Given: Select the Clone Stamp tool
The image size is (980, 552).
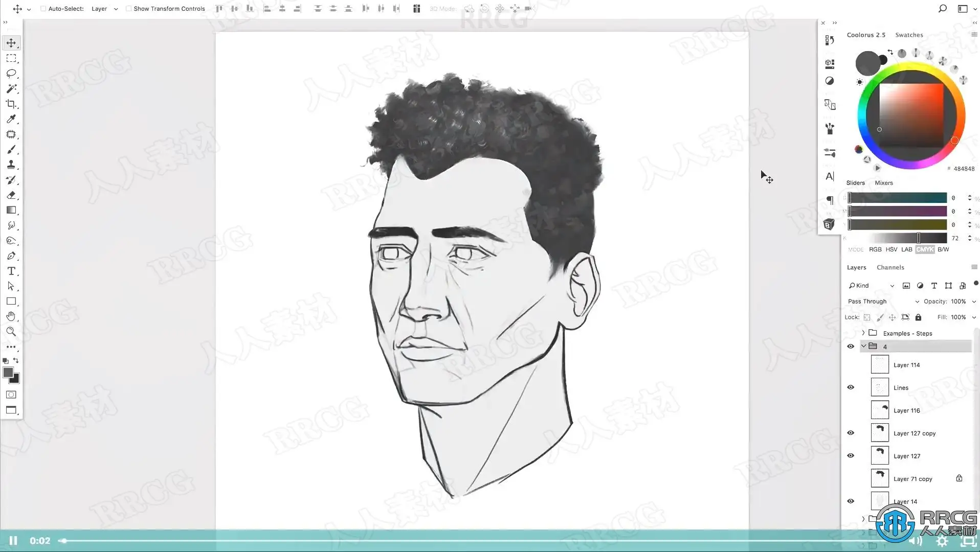Looking at the screenshot, I should 11,165.
